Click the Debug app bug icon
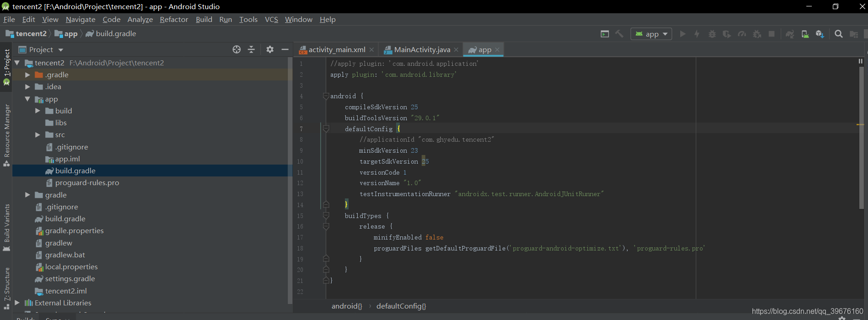868x320 pixels. point(712,34)
